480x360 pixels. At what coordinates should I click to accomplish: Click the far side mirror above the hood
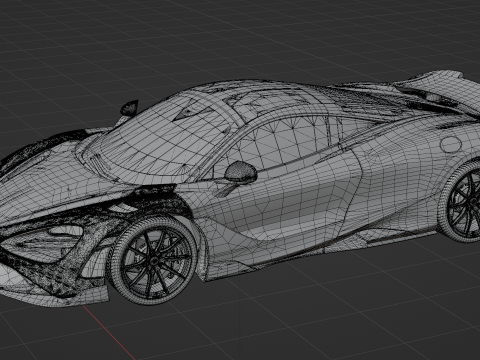[x=129, y=108]
